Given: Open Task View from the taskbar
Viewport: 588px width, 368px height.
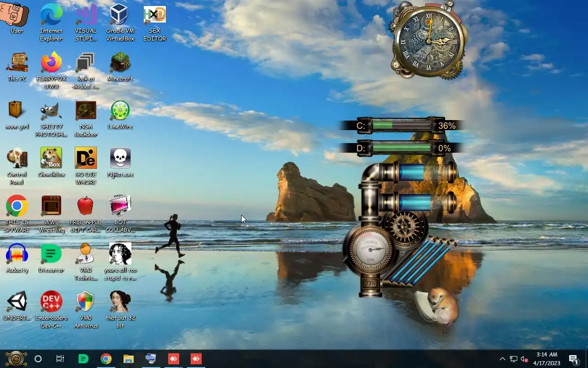Looking at the screenshot, I should coord(60,359).
